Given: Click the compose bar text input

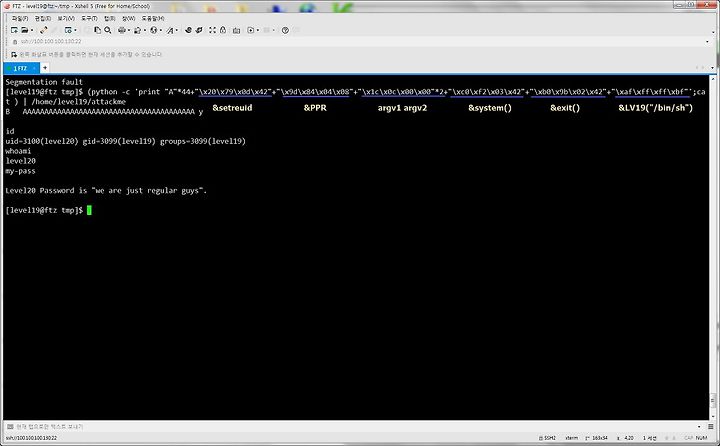Looking at the screenshot, I should pyautogui.click(x=354, y=427).
